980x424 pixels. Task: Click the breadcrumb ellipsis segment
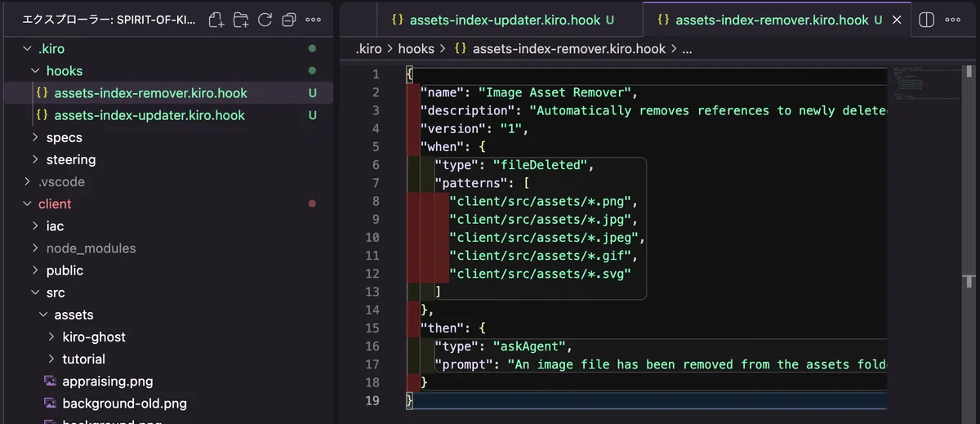pos(687,49)
